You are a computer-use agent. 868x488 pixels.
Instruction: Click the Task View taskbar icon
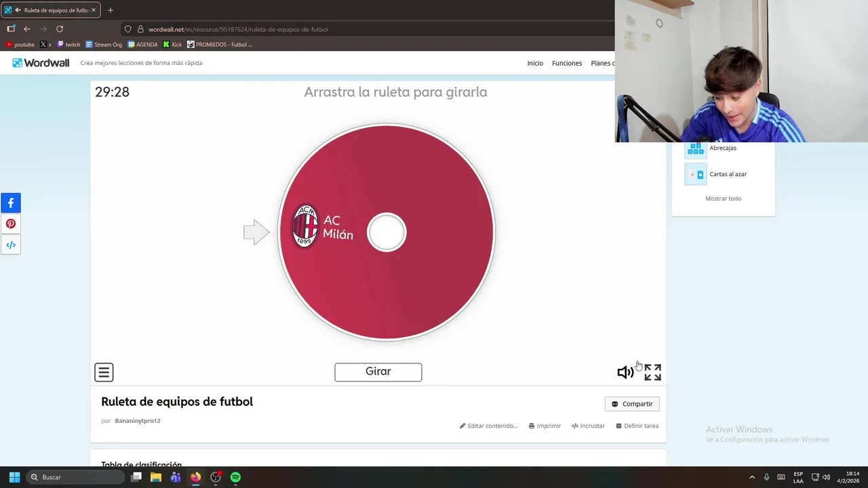pos(136,477)
